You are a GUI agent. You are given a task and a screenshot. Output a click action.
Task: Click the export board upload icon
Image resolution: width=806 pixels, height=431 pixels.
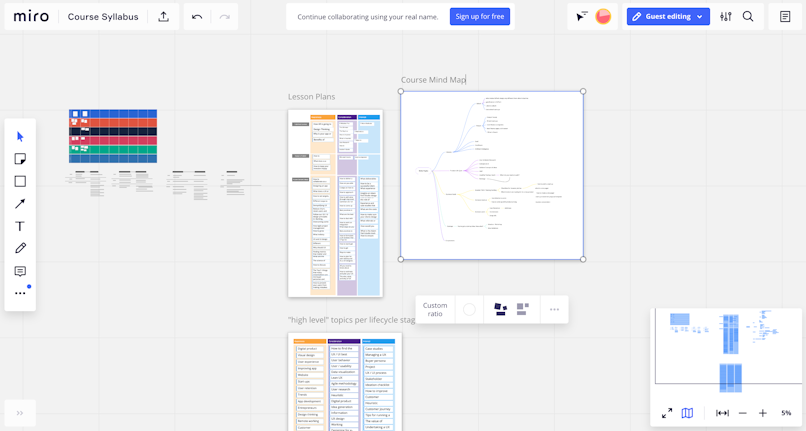tap(163, 16)
